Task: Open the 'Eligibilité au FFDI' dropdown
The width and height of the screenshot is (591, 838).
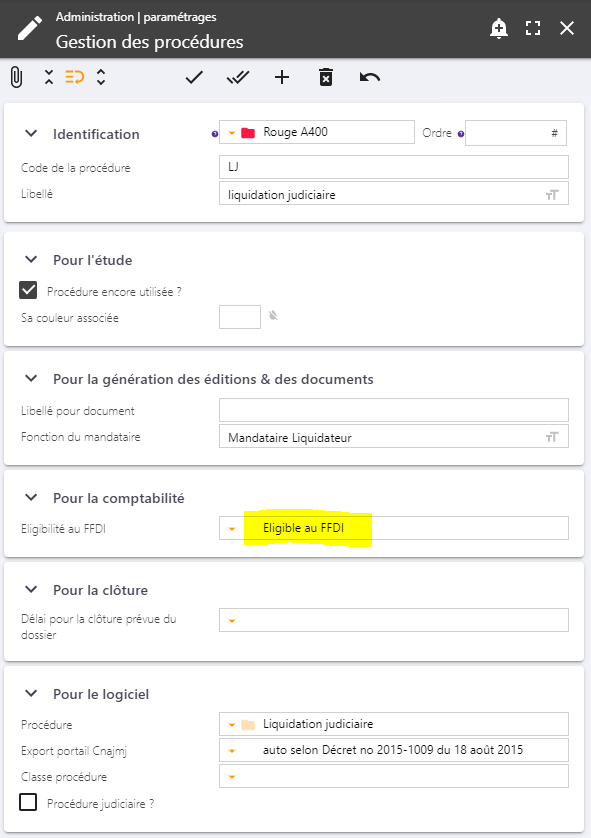Action: tap(394, 528)
